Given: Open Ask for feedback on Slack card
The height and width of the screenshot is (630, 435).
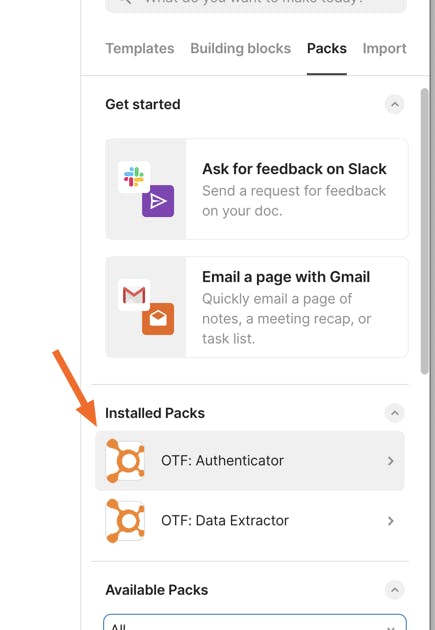Looking at the screenshot, I should click(257, 189).
